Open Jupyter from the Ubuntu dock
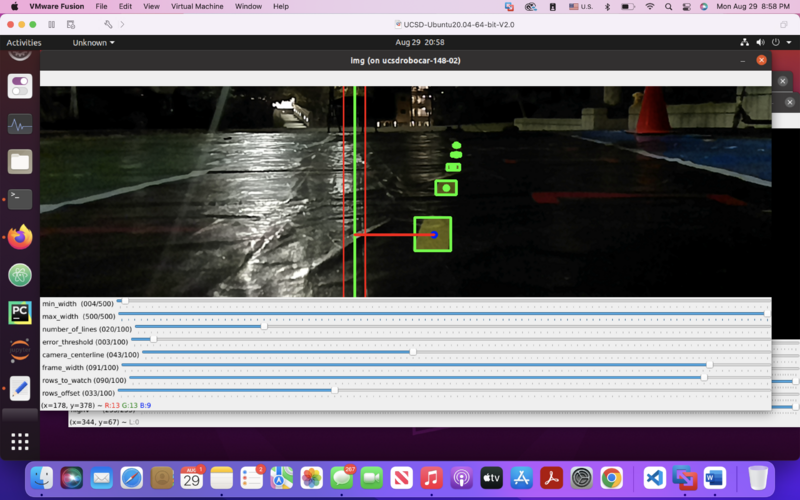The width and height of the screenshot is (800, 500). [x=20, y=351]
